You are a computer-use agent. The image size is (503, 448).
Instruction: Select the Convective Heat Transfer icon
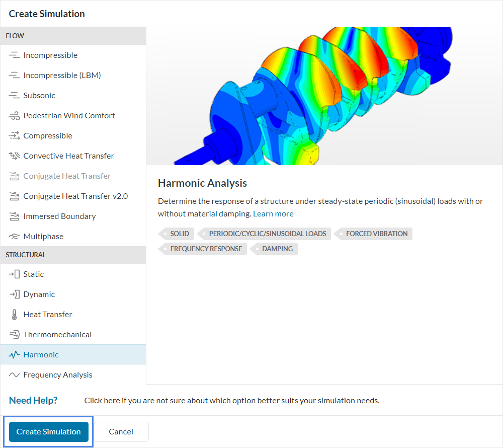[x=14, y=156]
